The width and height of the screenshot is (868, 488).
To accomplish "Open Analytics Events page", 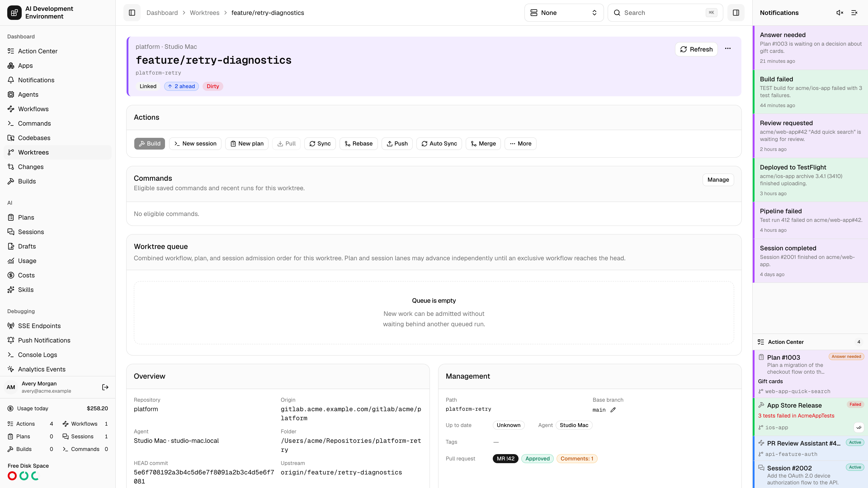I will pyautogui.click(x=58, y=369).
